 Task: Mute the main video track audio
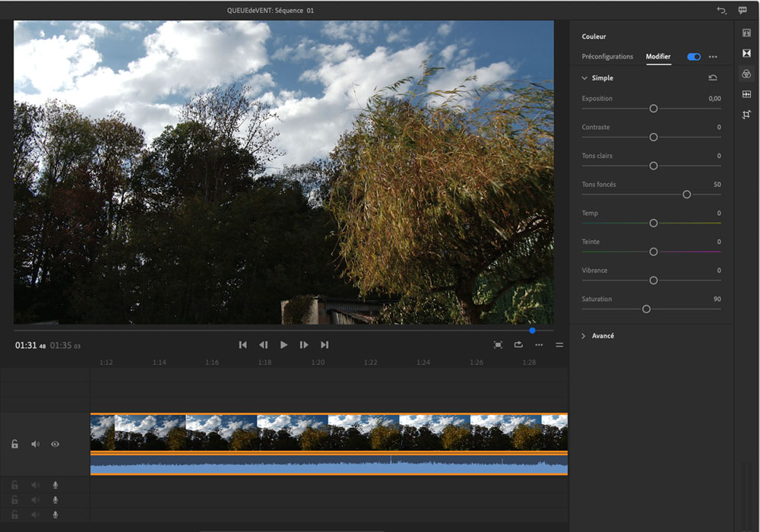click(x=35, y=444)
